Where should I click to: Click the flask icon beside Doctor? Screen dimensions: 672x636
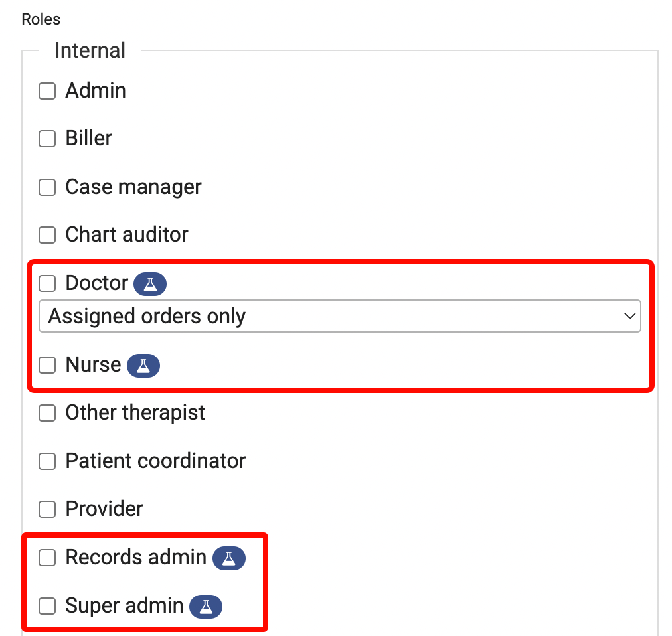coord(150,284)
